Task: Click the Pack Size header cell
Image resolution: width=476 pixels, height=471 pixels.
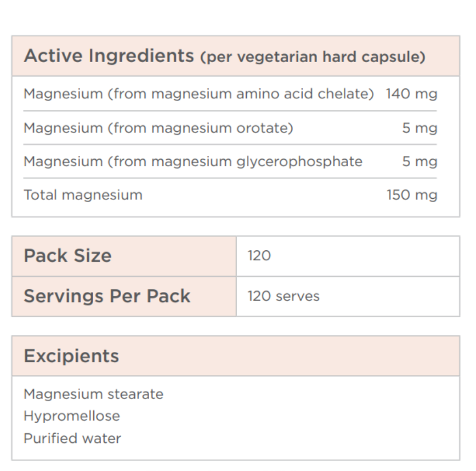Action: point(67,256)
